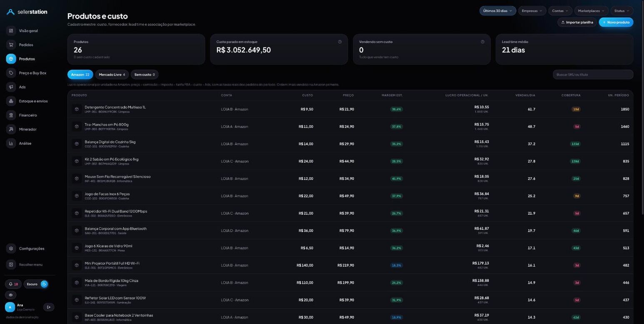This screenshot has width=644, height=324.
Task: Click 10d coverage badge in Detergente row
Action: (x=576, y=109)
